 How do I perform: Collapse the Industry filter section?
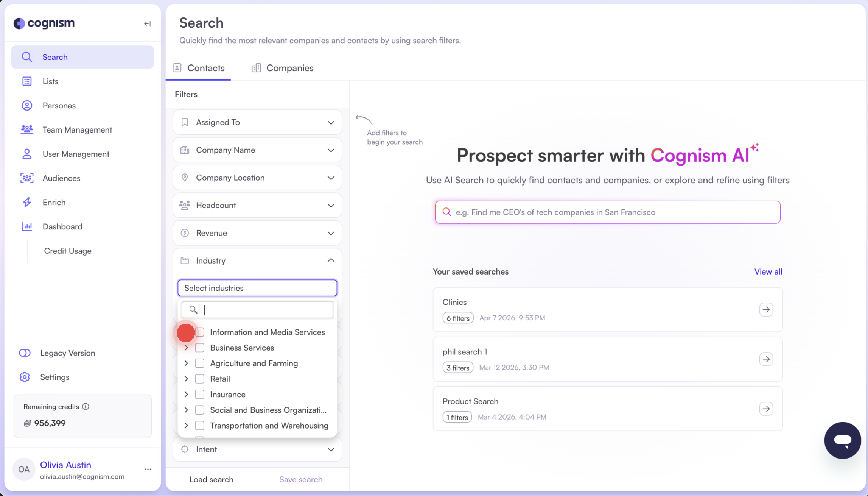(331, 260)
